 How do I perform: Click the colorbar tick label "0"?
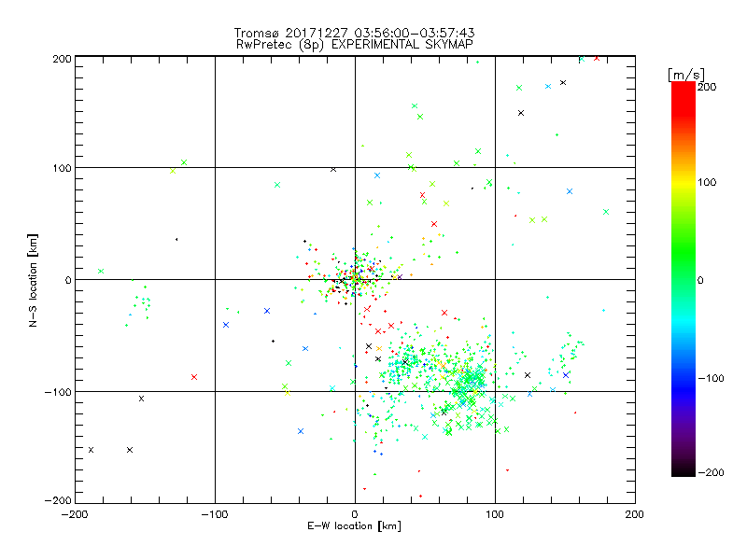[x=700, y=280]
